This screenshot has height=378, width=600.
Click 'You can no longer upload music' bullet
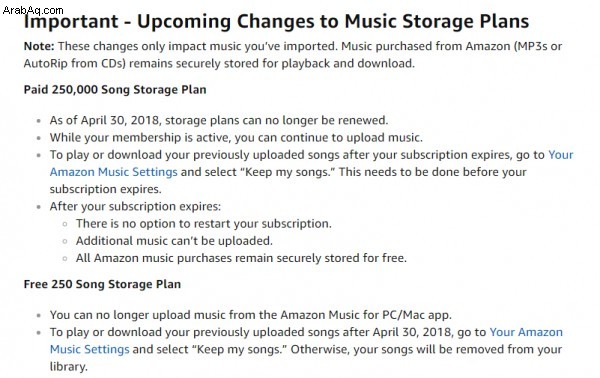tap(251, 315)
